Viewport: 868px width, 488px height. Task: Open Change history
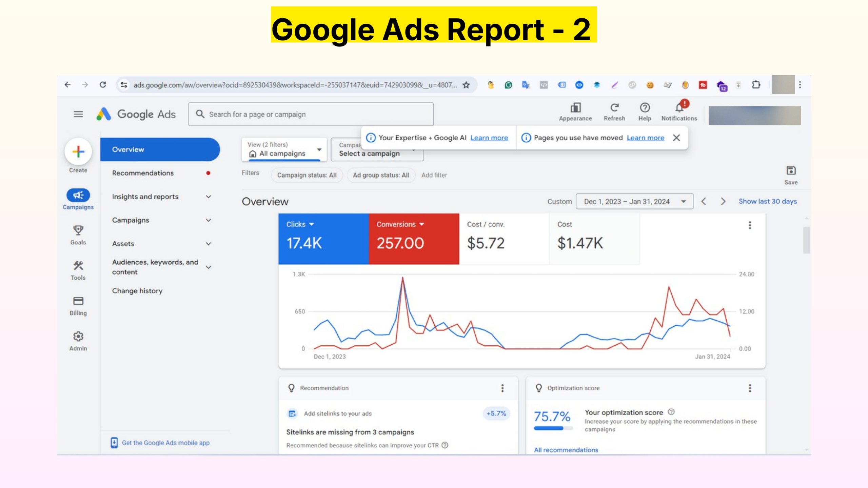point(137,291)
